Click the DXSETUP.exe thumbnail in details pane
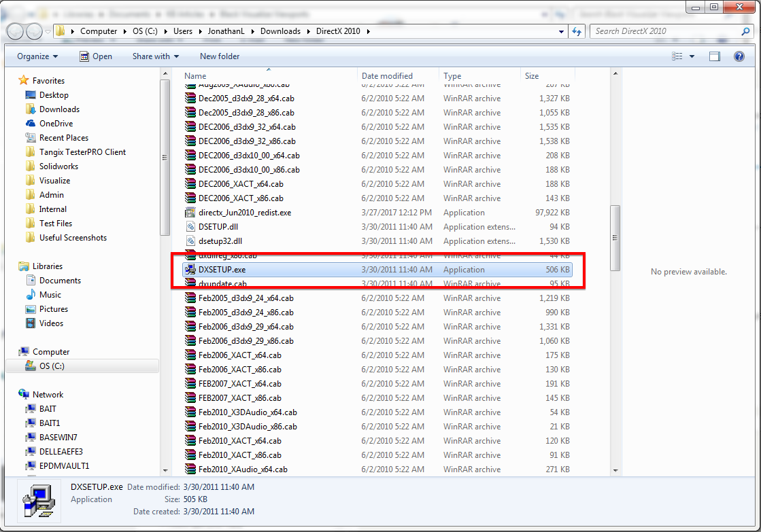The width and height of the screenshot is (761, 532). (39, 501)
